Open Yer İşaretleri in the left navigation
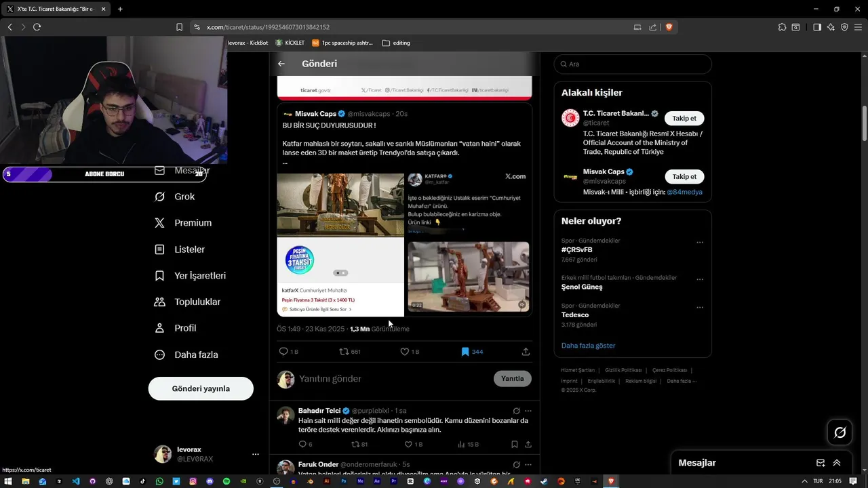This screenshot has width=868, height=488. click(190, 276)
